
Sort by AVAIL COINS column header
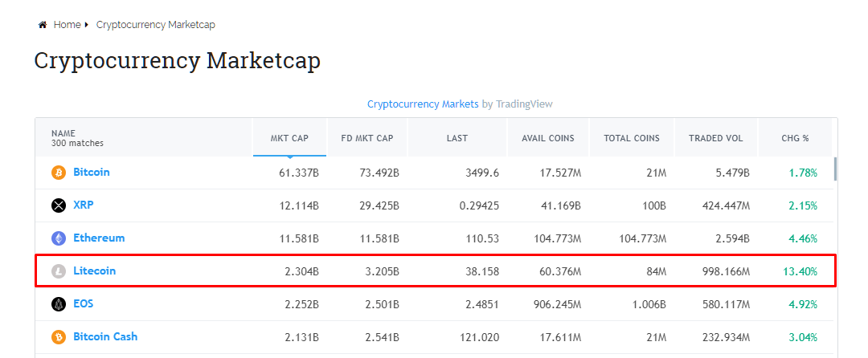(549, 138)
